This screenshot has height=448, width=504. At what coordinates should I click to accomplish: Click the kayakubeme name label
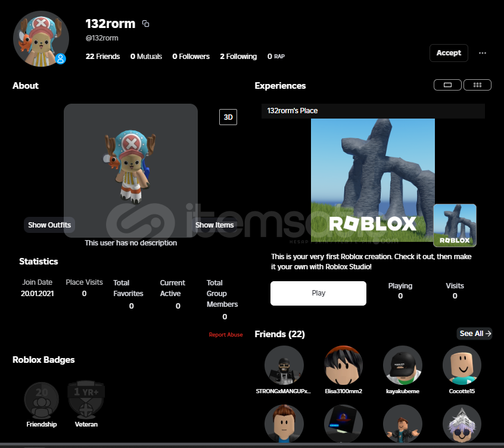403,391
